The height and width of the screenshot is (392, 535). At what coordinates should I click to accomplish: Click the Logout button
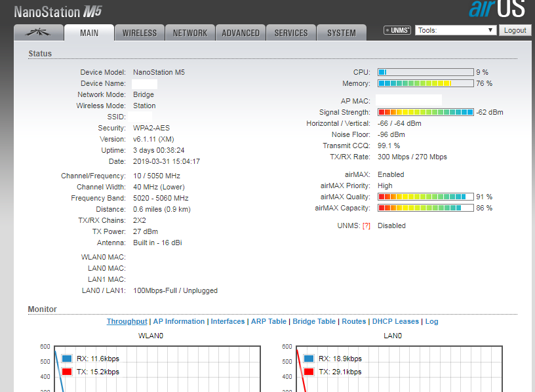[x=515, y=30]
